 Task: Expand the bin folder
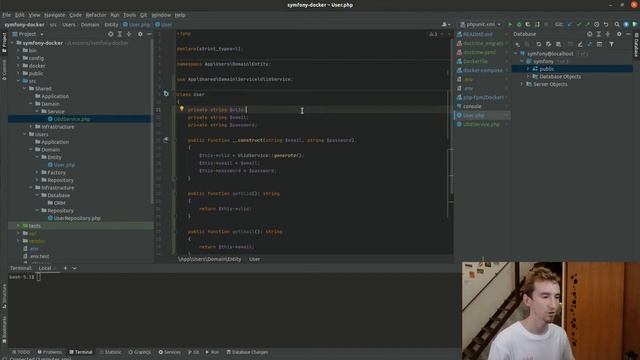point(18,50)
